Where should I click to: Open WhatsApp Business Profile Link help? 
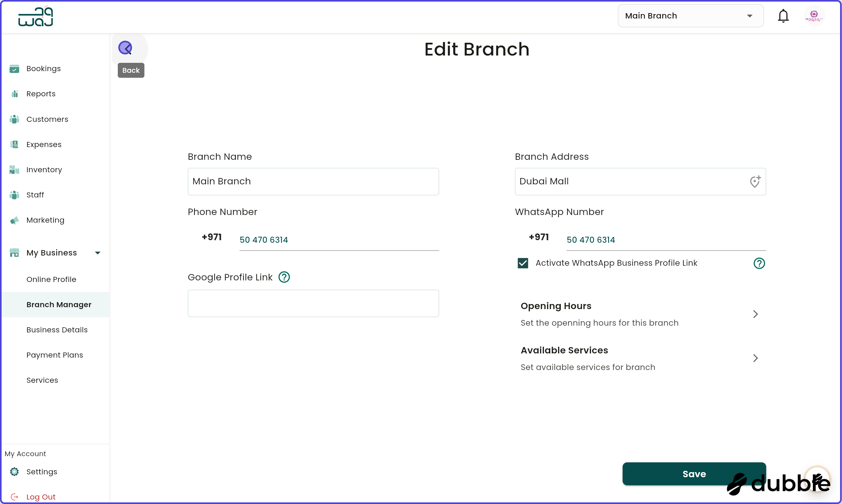759,263
